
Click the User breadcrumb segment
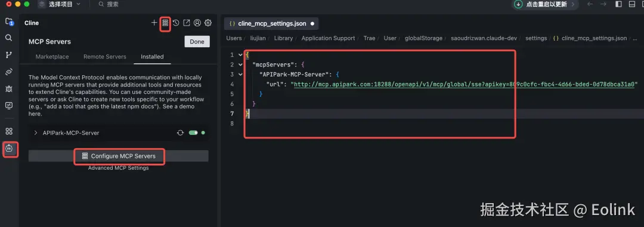point(390,38)
